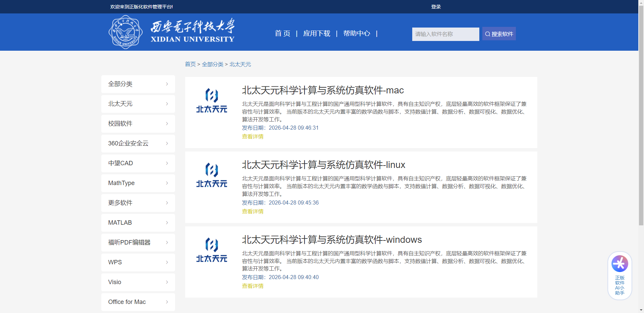Open title 北太天元科学计算与系统仿真软件-mac
This screenshot has width=644, height=313.
click(x=323, y=90)
